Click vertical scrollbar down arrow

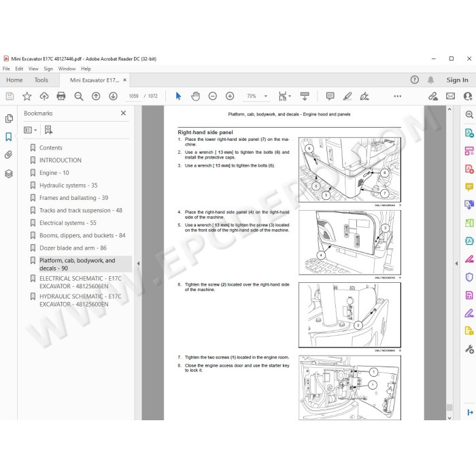coord(449,418)
